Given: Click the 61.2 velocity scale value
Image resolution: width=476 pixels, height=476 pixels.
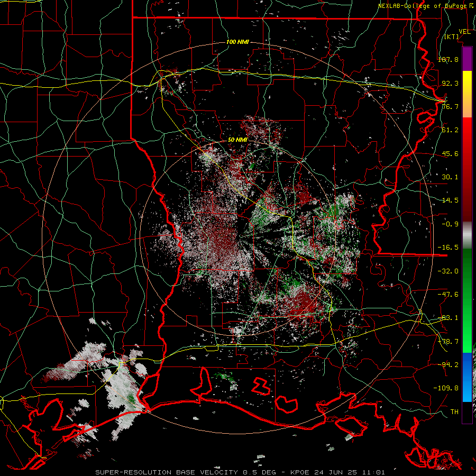Looking at the screenshot, I should coord(450,130).
